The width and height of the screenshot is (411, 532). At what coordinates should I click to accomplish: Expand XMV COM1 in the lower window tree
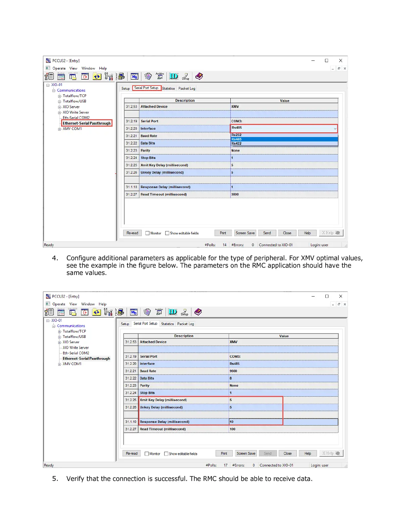[59, 364]
